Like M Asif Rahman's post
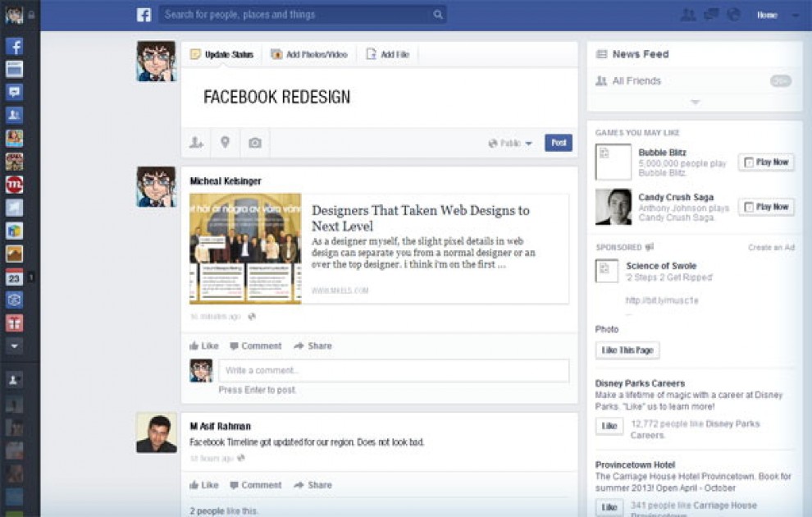This screenshot has height=517, width=812. 204,485
